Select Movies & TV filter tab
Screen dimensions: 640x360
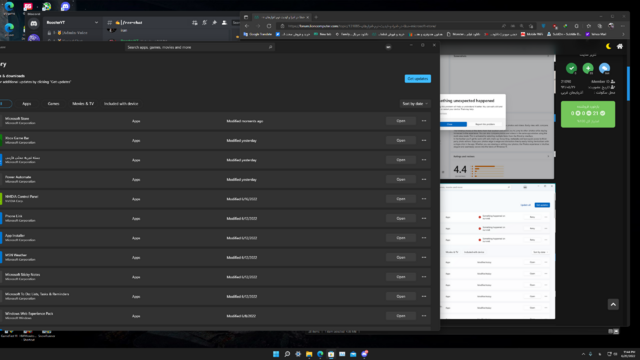pos(83,104)
